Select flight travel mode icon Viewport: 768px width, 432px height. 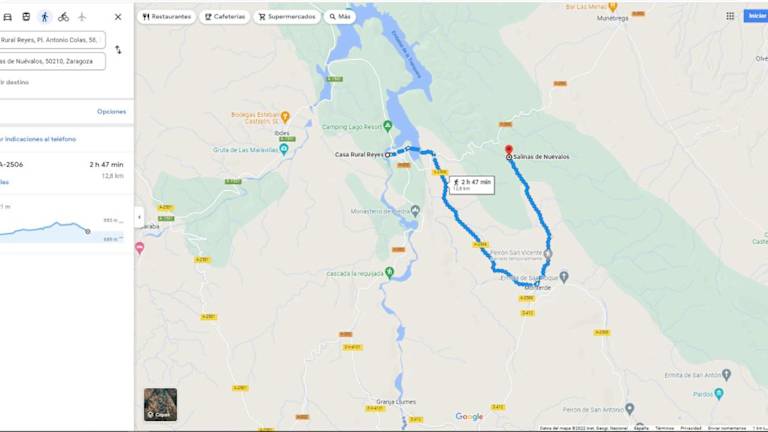click(x=82, y=17)
